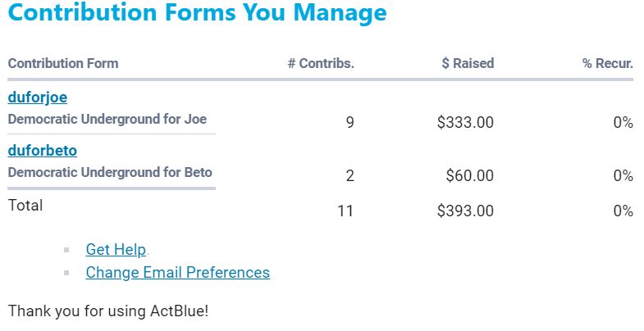Click the Thank you for using ActBlue text

[x=108, y=311]
